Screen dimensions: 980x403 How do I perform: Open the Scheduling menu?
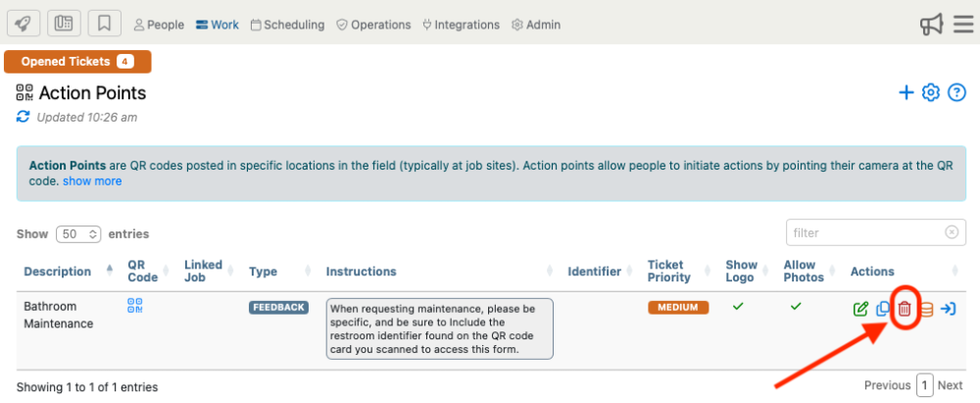(287, 25)
